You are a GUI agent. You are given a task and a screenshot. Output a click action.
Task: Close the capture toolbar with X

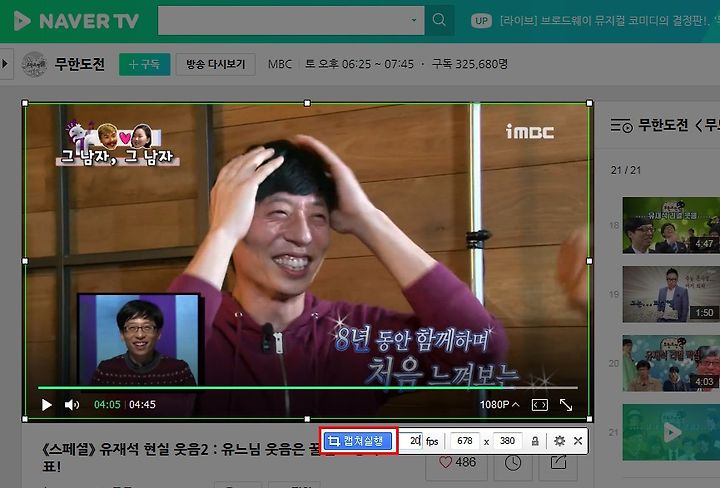[578, 441]
